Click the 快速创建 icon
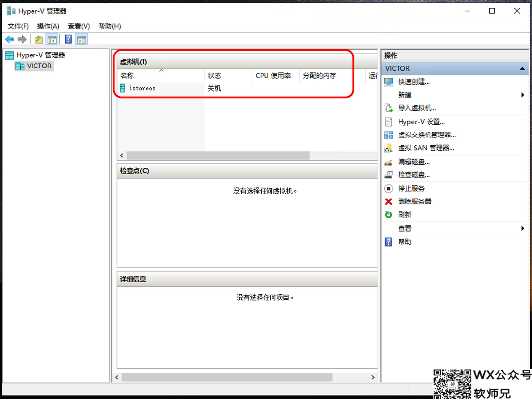The width and height of the screenshot is (532, 399). click(389, 82)
